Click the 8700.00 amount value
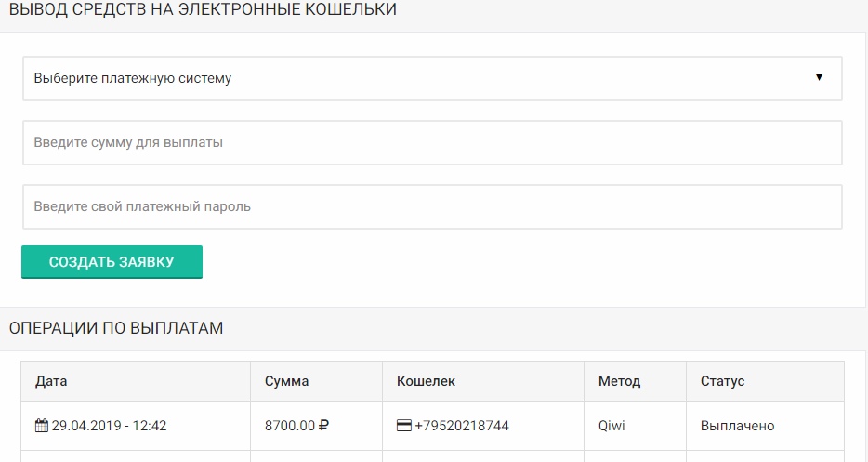868x462 pixels. [x=290, y=426]
